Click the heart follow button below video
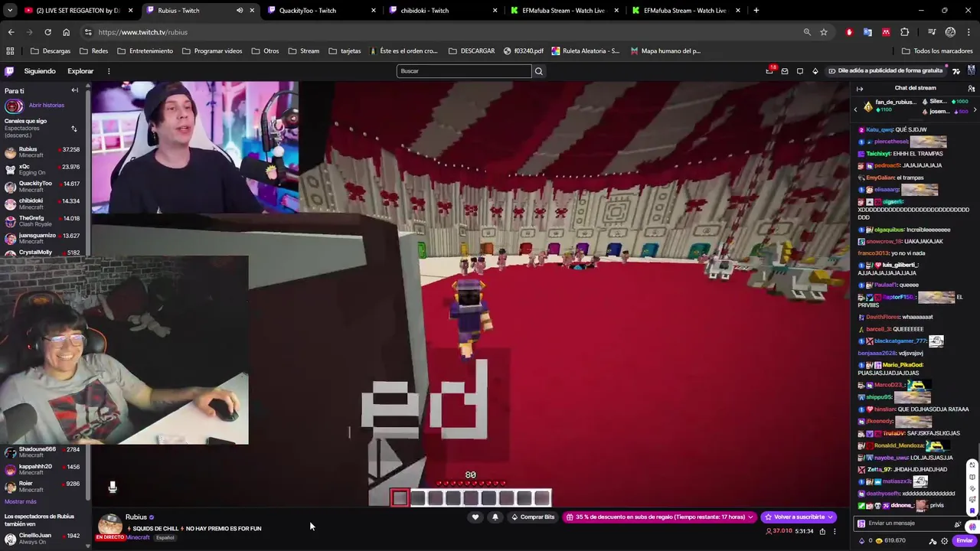The width and height of the screenshot is (980, 551). (x=475, y=517)
